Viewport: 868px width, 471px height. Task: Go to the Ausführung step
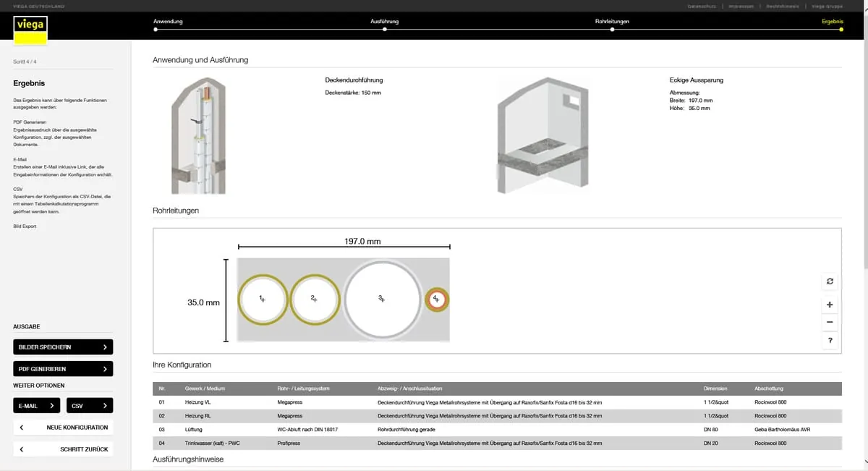pyautogui.click(x=384, y=22)
